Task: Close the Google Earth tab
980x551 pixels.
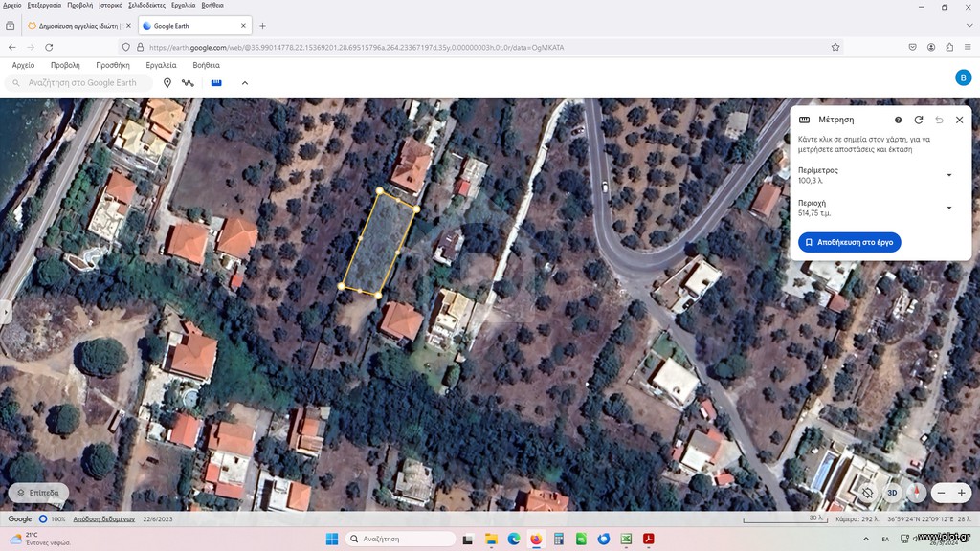Action: (x=243, y=26)
